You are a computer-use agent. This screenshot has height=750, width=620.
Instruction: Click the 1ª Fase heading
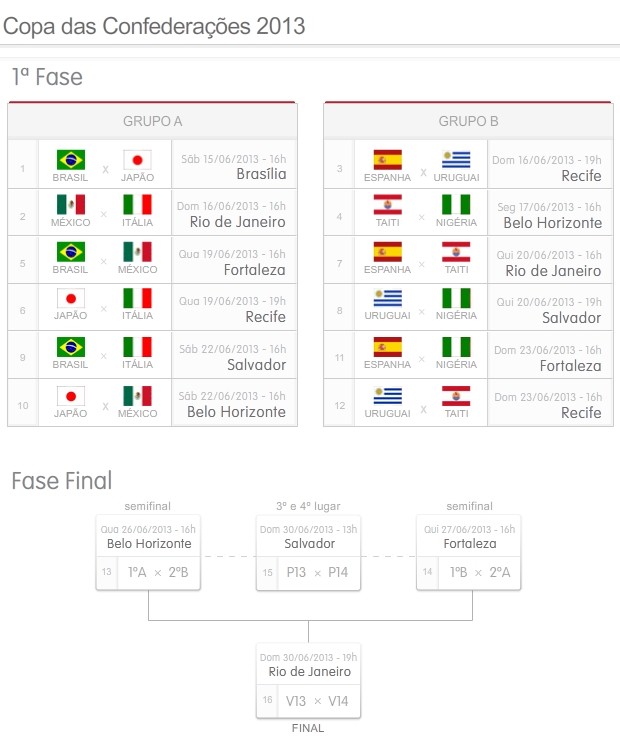[47, 77]
